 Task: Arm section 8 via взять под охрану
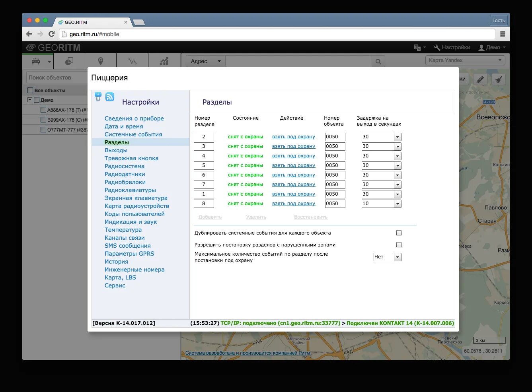point(294,204)
